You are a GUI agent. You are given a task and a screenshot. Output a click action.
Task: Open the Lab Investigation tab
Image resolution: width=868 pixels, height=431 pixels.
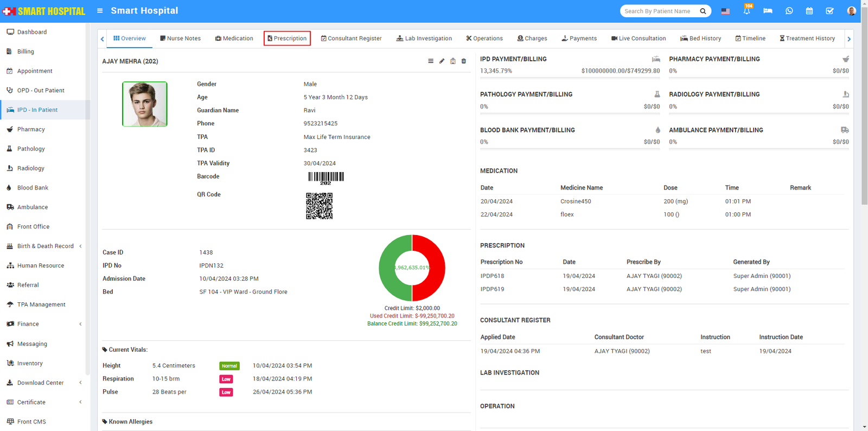(424, 39)
